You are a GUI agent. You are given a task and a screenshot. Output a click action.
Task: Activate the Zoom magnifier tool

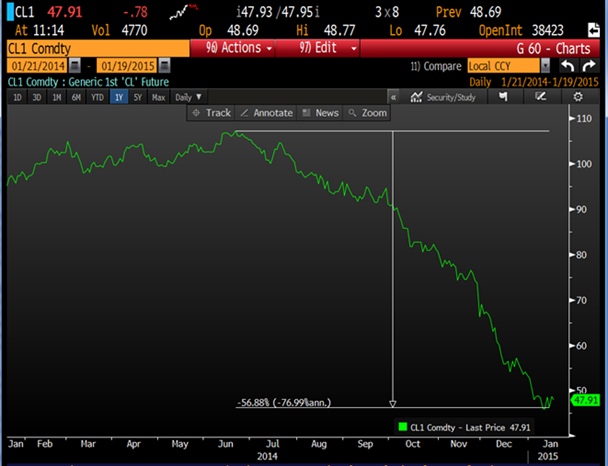click(367, 113)
